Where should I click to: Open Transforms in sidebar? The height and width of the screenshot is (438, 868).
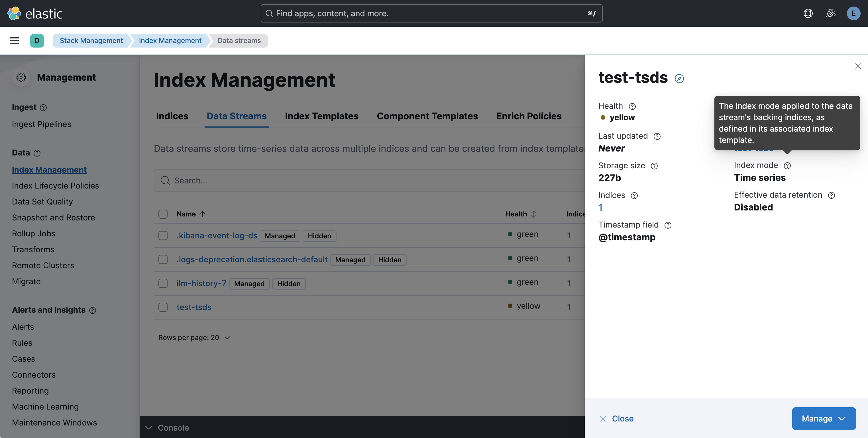pyautogui.click(x=33, y=249)
